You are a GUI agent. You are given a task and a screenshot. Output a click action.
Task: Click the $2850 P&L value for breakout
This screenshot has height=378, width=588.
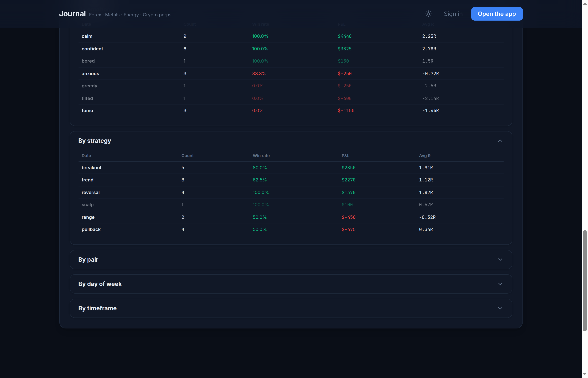coord(348,168)
